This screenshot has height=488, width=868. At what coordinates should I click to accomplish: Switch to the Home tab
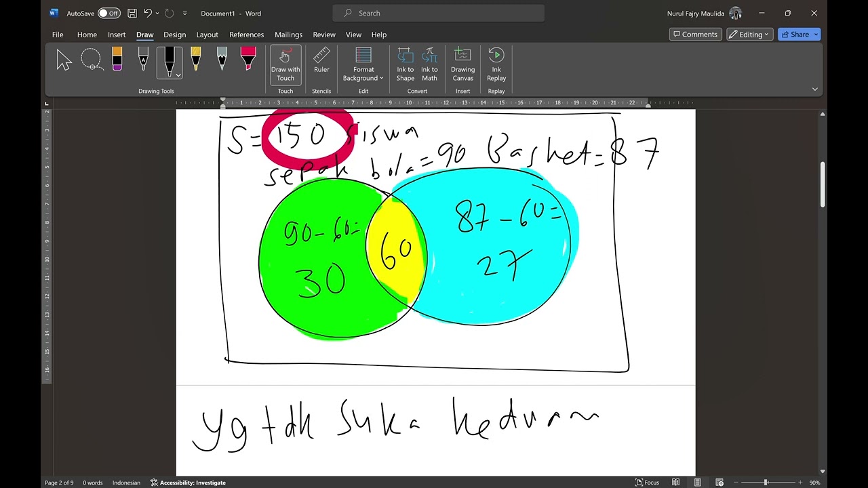(87, 35)
